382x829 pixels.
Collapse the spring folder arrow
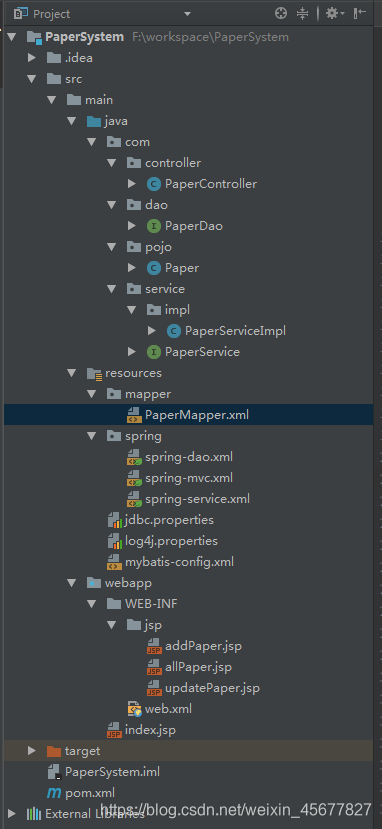click(x=92, y=436)
